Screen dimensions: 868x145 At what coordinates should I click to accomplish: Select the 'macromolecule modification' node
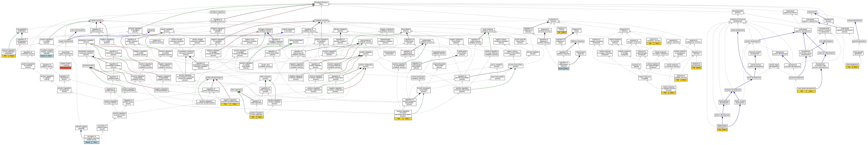(389, 53)
